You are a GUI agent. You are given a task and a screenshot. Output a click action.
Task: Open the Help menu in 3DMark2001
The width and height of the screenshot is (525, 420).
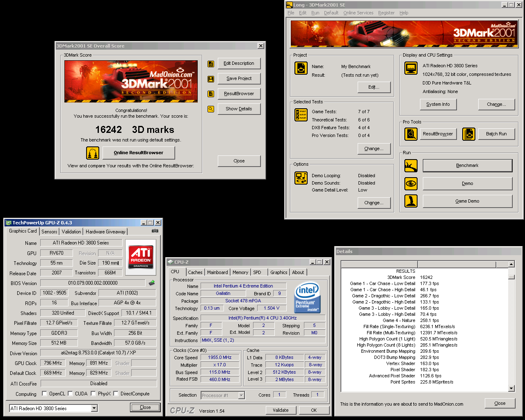404,13
